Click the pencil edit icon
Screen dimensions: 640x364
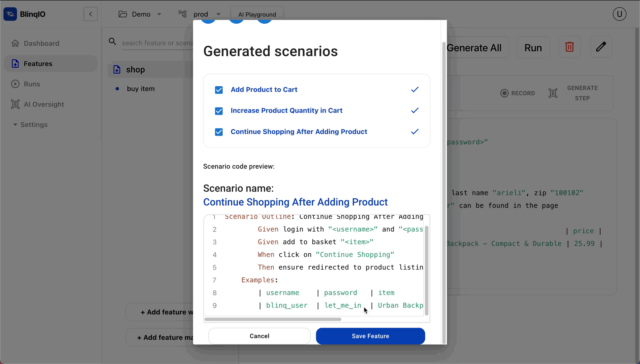[x=601, y=47]
